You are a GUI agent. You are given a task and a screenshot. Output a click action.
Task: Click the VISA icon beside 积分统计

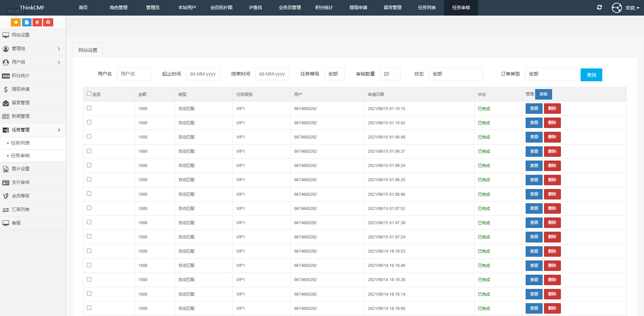point(6,76)
